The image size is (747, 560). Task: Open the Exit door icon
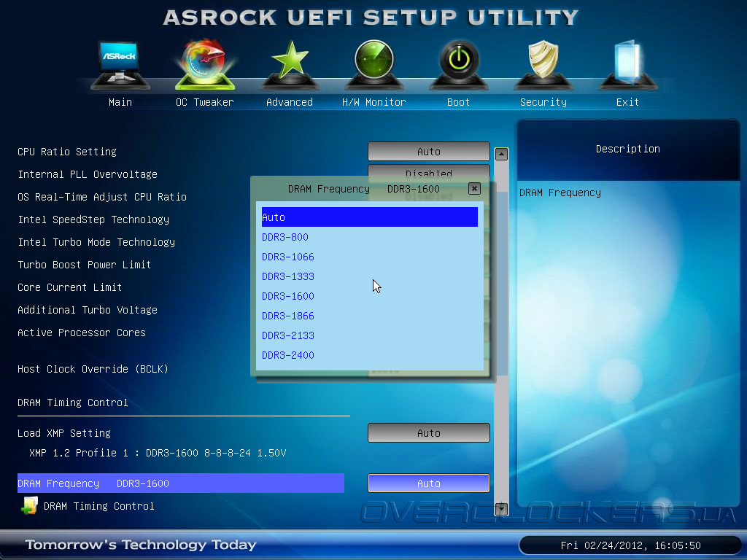point(627,65)
